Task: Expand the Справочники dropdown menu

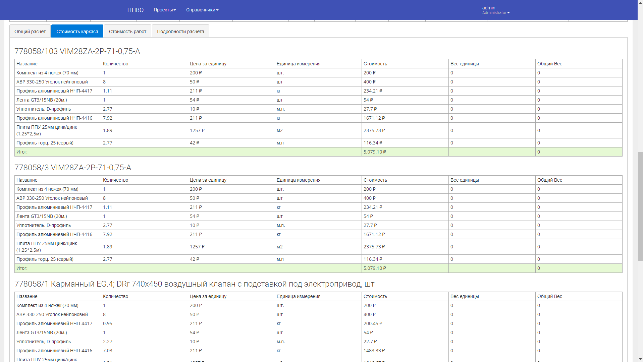Action: [202, 10]
